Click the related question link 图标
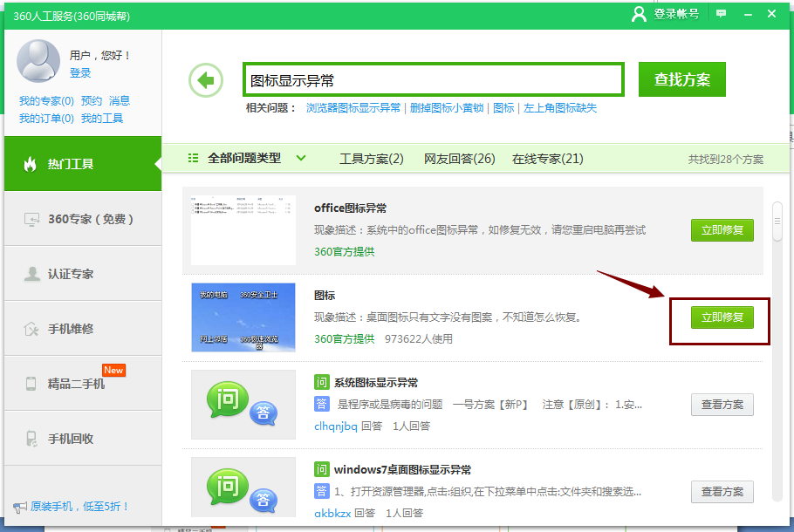This screenshot has height=532, width=794. [503, 108]
